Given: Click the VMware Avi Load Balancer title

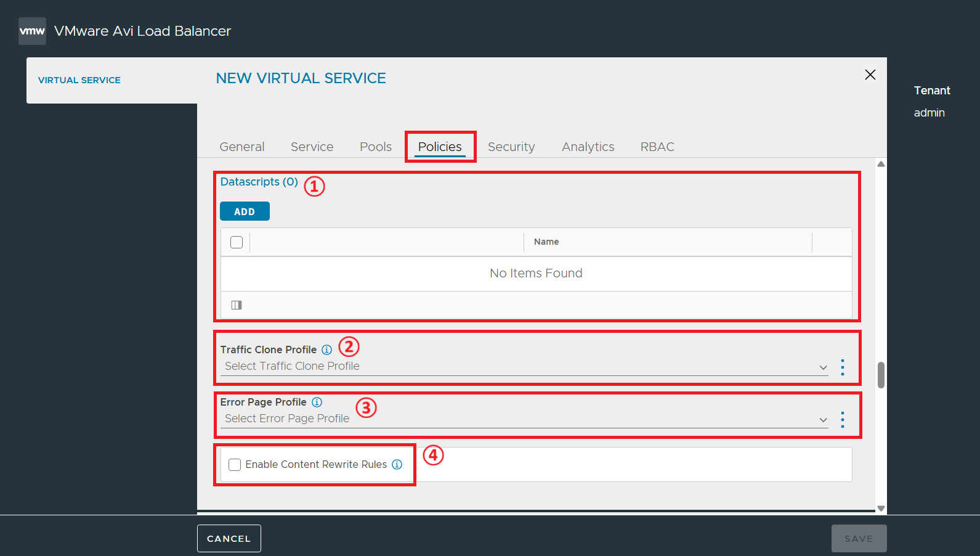Looking at the screenshot, I should (142, 31).
